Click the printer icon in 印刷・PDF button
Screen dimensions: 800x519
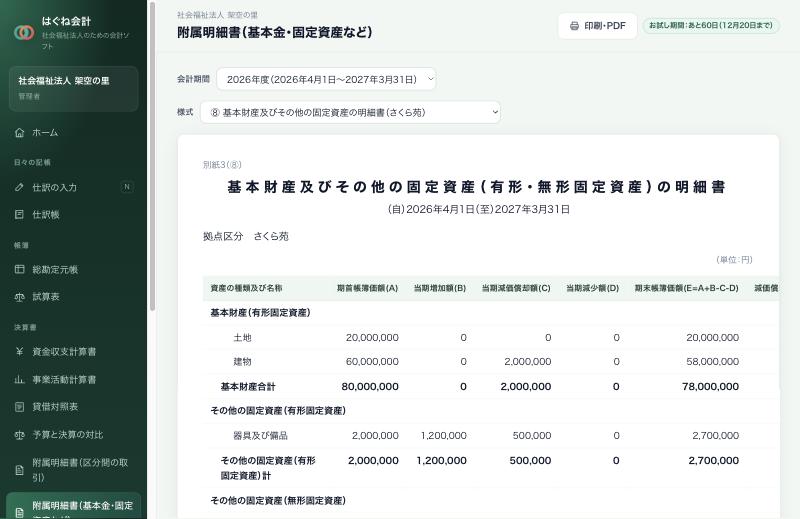pyautogui.click(x=574, y=26)
